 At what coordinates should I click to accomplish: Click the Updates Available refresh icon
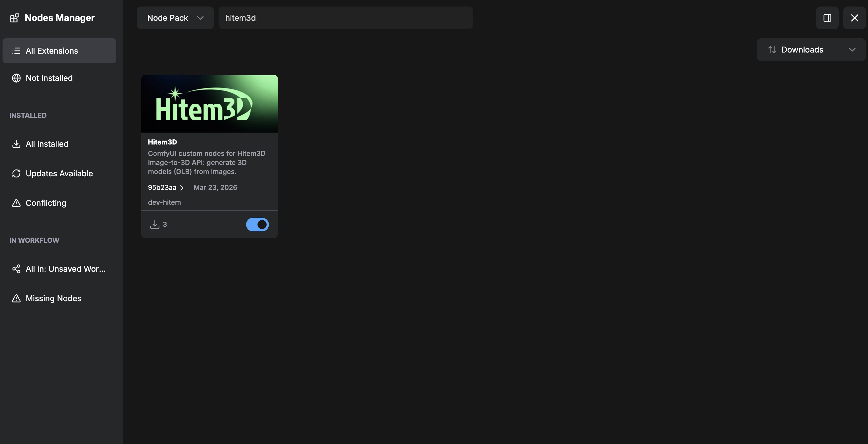click(x=16, y=174)
